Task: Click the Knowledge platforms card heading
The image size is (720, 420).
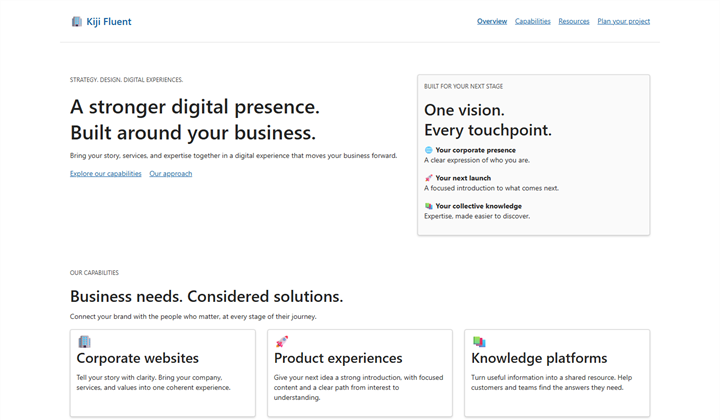Action: (x=539, y=358)
